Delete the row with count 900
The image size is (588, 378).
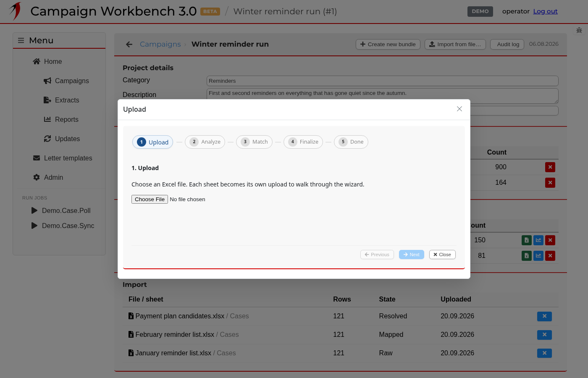click(550, 167)
